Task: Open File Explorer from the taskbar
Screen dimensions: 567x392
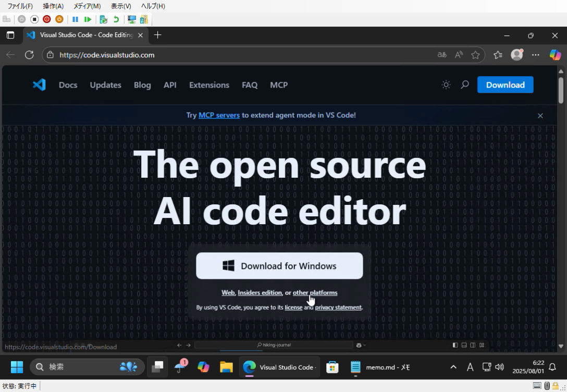Action: [226, 367]
